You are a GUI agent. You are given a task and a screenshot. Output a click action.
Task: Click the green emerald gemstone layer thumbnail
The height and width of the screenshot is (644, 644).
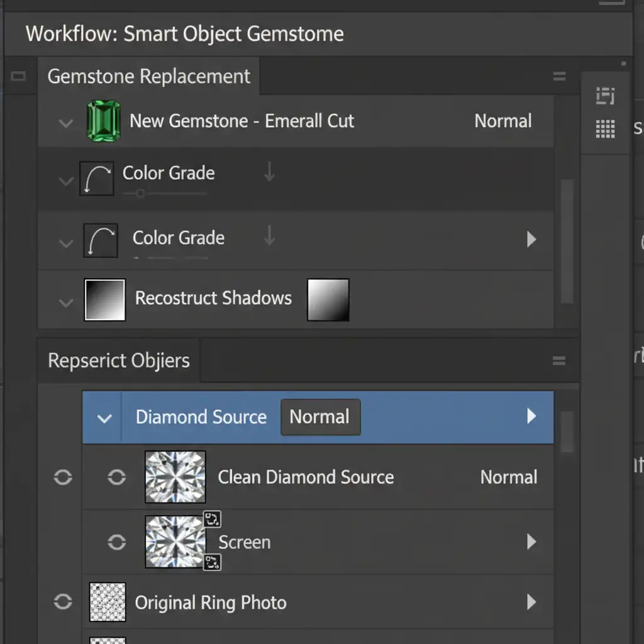pyautogui.click(x=103, y=121)
